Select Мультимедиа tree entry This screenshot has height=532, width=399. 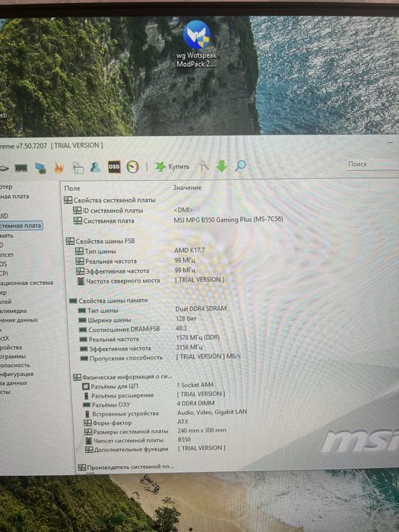[13, 311]
